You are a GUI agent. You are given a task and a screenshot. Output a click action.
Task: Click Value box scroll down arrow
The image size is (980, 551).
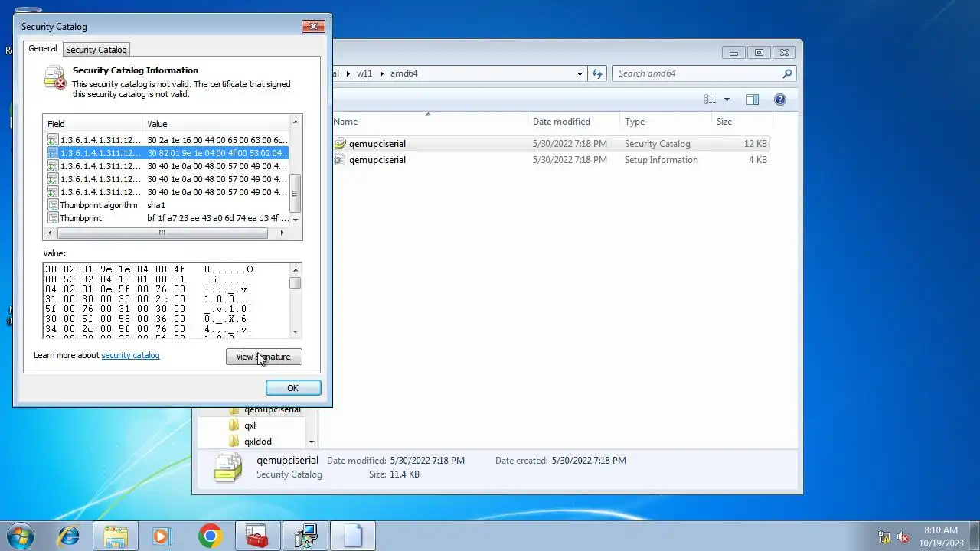(x=296, y=332)
